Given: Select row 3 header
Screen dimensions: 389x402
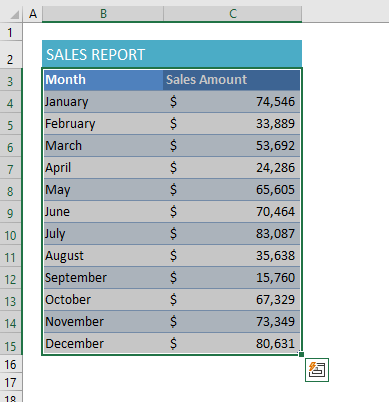Looking at the screenshot, I should (x=11, y=80).
